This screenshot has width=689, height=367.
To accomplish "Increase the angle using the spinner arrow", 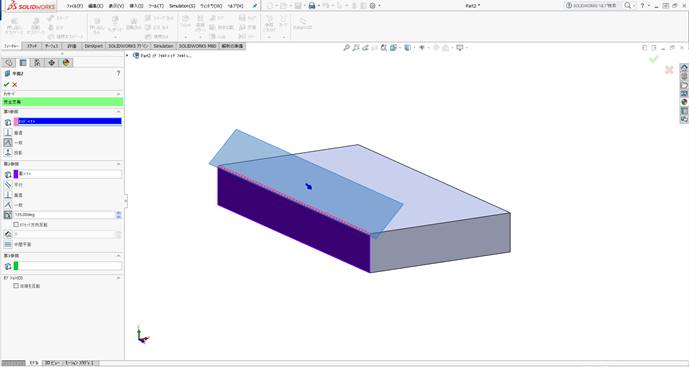I will 119,213.
